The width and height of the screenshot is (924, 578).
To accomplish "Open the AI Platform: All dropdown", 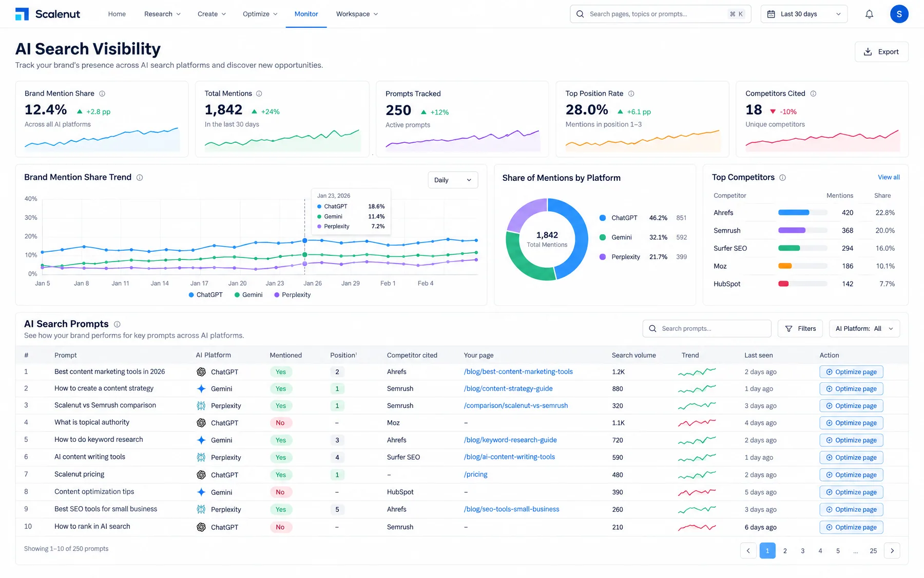I will click(864, 329).
